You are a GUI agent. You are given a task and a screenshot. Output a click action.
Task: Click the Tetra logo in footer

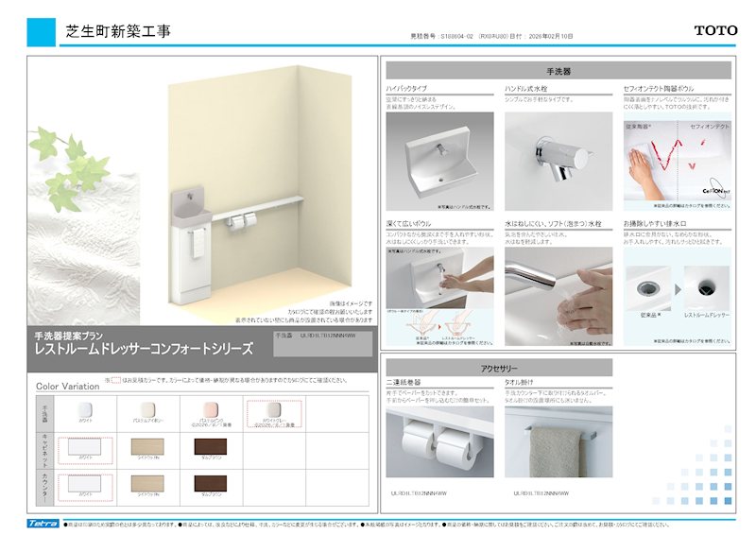[43, 523]
